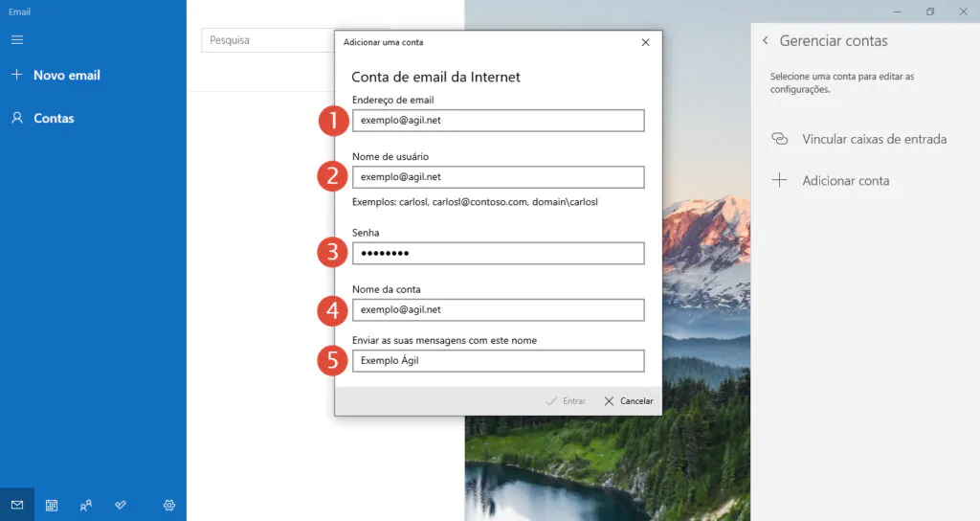
Task: Restore down the Email window
Action: (x=930, y=11)
